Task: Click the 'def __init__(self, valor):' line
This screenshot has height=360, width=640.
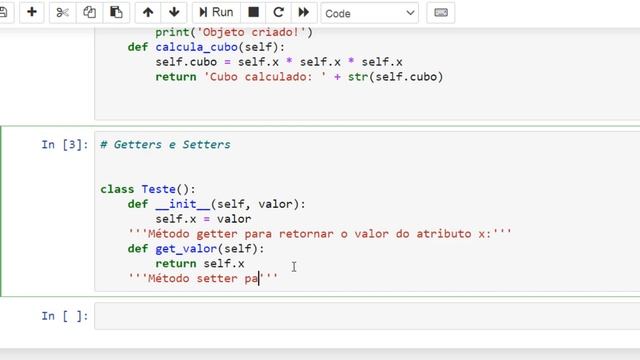Action: [x=216, y=204]
